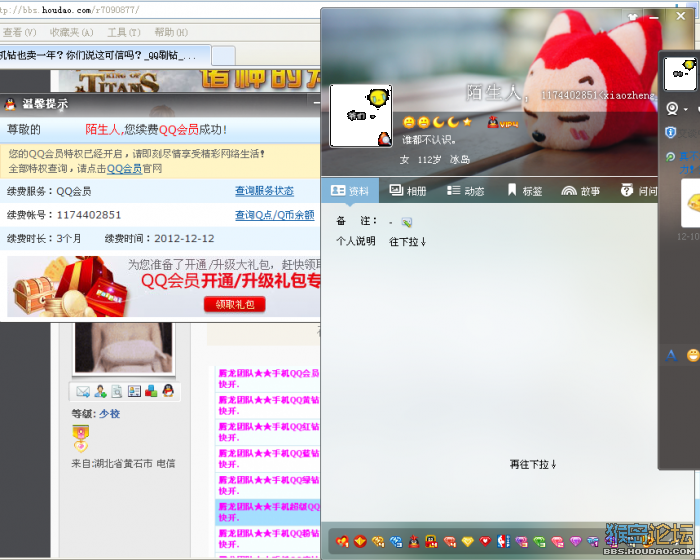700x560 pixels.
Task: Switch to the 相册 album tab
Action: [x=408, y=191]
